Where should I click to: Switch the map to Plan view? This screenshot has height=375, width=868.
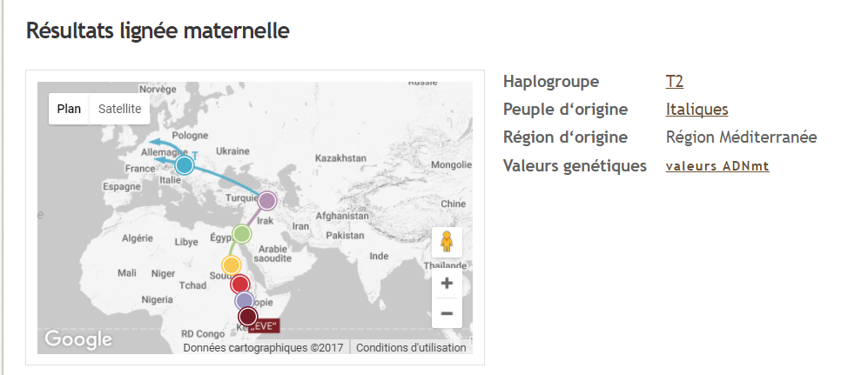[69, 109]
